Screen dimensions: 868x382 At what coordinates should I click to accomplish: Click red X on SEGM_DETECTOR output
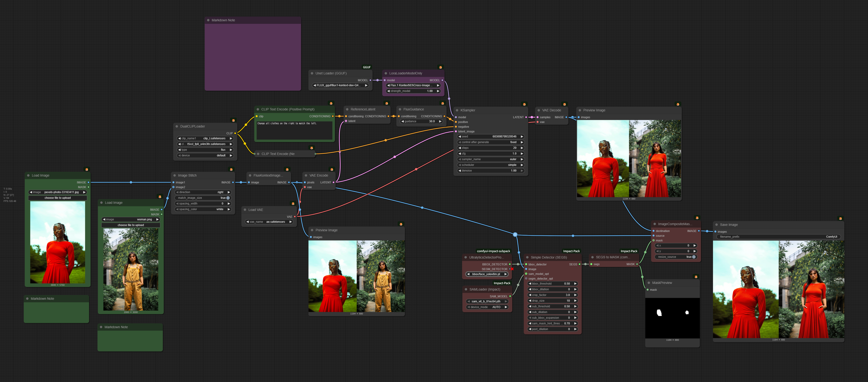(x=512, y=269)
